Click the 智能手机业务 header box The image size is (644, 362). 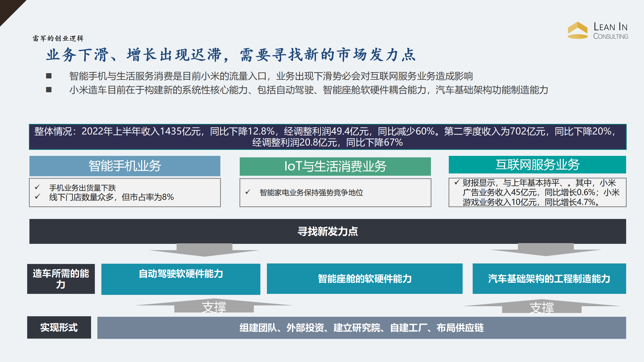point(125,166)
